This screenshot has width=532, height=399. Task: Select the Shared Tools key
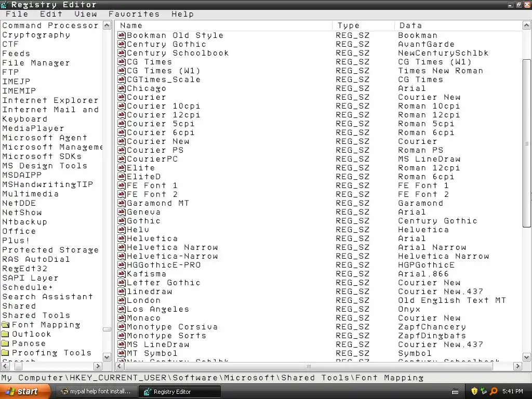[x=36, y=315]
